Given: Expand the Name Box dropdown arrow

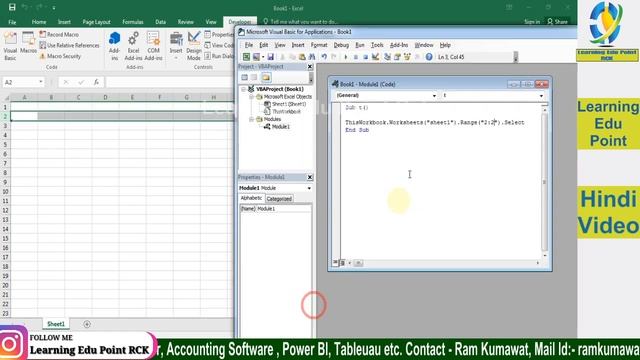Looking at the screenshot, I should (x=40, y=82).
